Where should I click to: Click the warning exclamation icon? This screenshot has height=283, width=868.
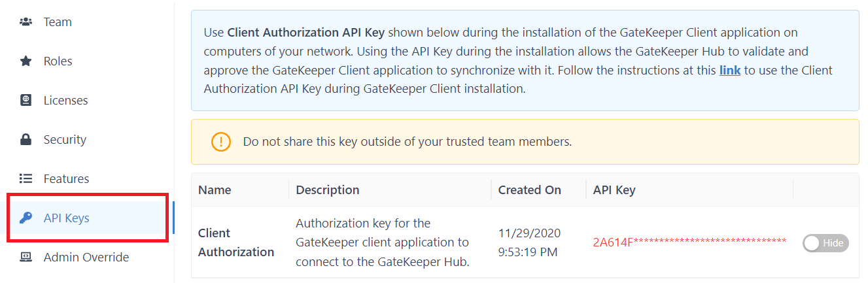click(x=221, y=141)
